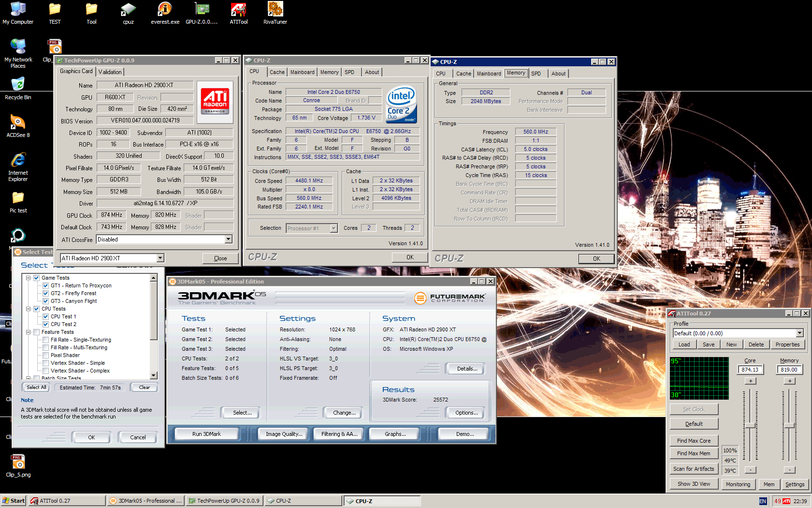Launch the ATITool desktop shortcut

tap(238, 13)
